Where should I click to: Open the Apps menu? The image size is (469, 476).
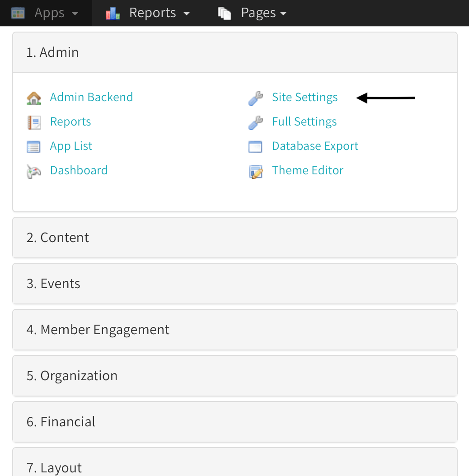pyautogui.click(x=49, y=13)
